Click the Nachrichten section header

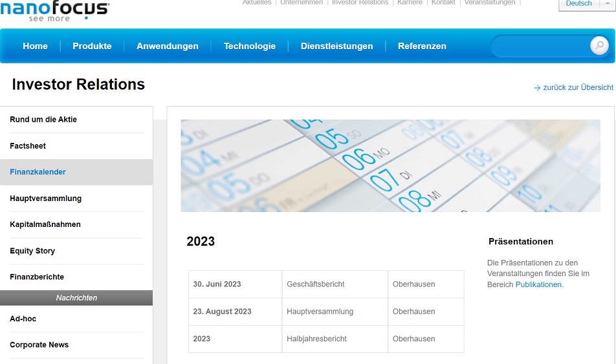[76, 297]
